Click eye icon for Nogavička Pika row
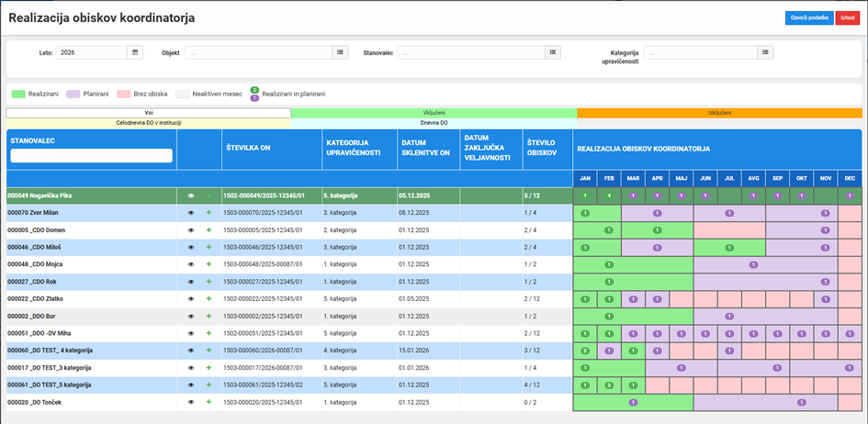This screenshot has width=868, height=424. point(191,195)
